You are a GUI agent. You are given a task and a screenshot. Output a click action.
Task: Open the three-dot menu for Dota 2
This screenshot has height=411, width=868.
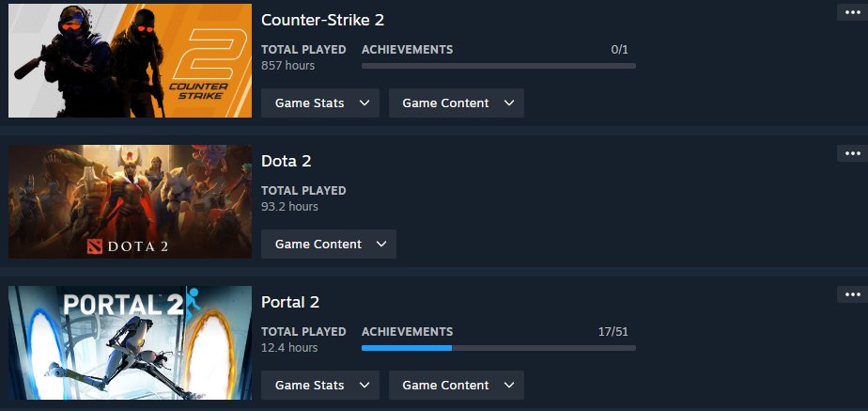[x=853, y=153]
